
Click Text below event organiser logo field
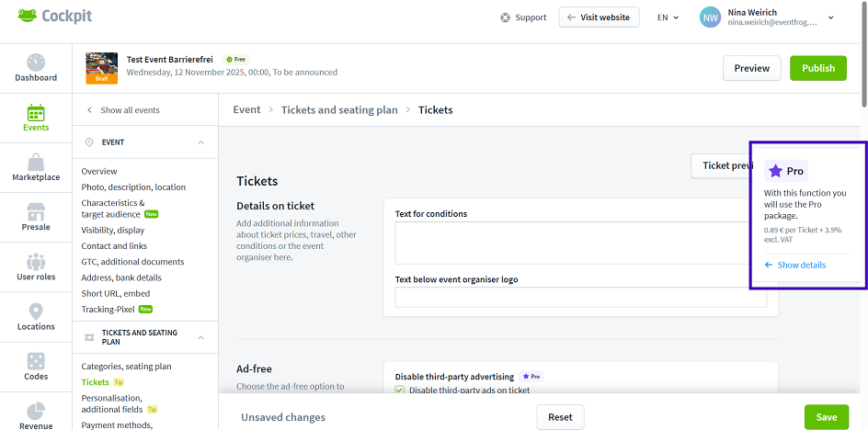click(x=580, y=297)
